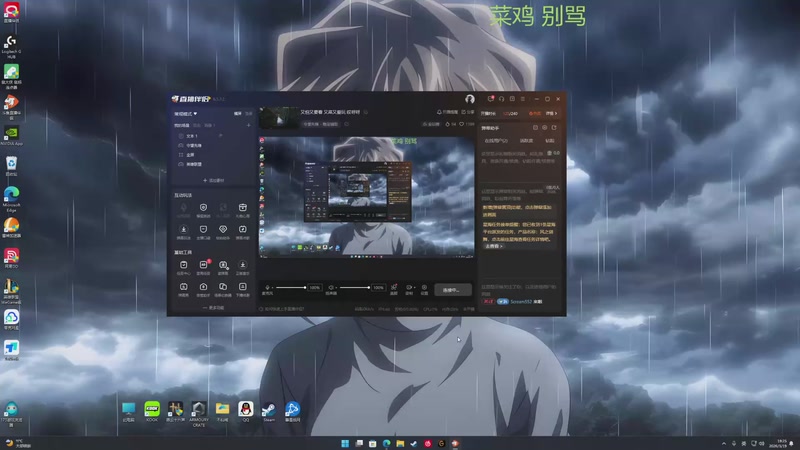Add a new scene with the plus icon
This screenshot has height=450, width=800.
248,125
